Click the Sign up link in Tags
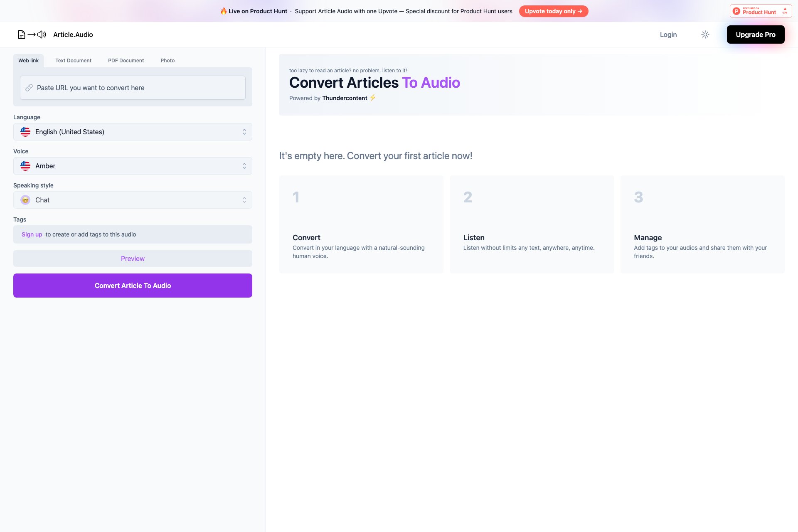 pyautogui.click(x=32, y=234)
